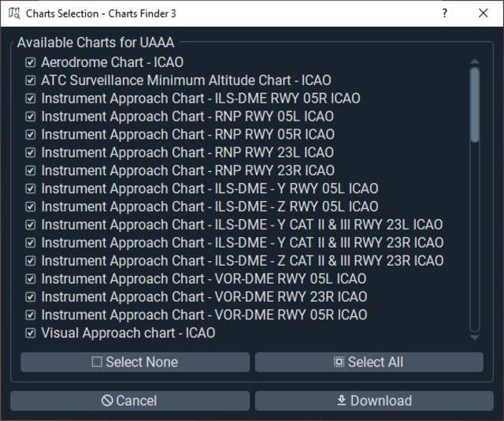The height and width of the screenshot is (421, 504).
Task: Download the selected charts
Action: tap(374, 401)
